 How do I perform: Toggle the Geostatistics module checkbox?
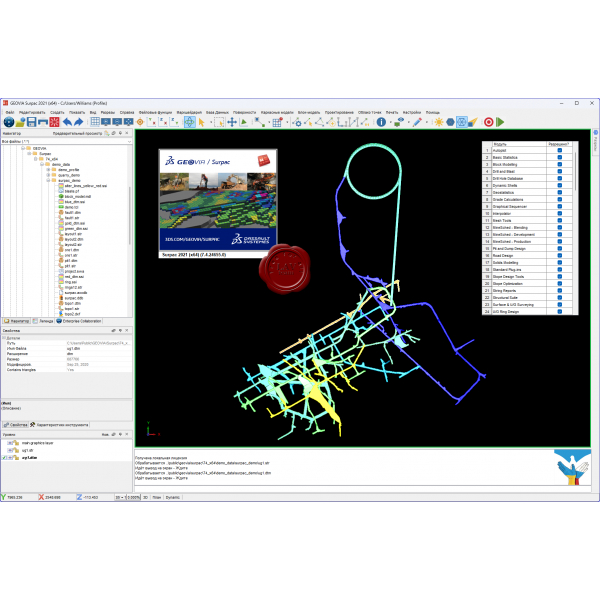tap(559, 192)
